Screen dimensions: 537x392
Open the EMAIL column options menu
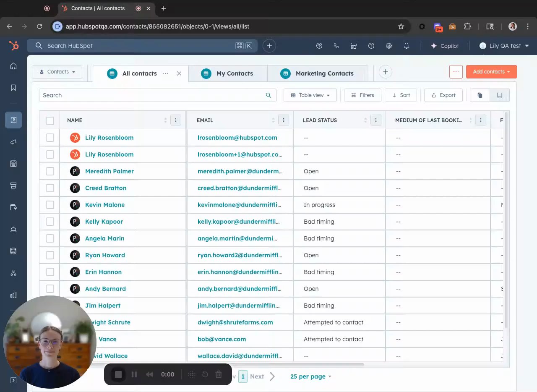284,120
